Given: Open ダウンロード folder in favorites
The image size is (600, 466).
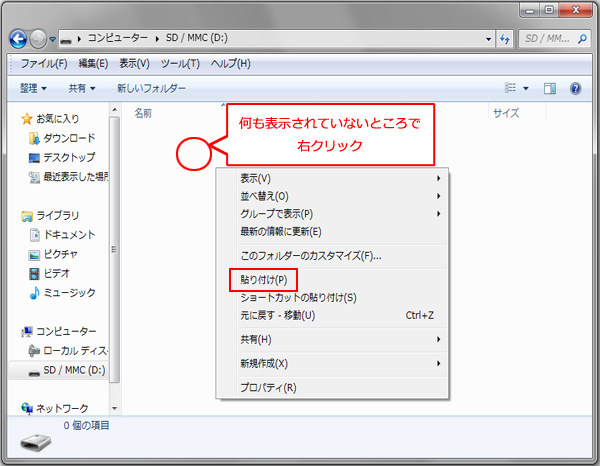Looking at the screenshot, I should 68,138.
